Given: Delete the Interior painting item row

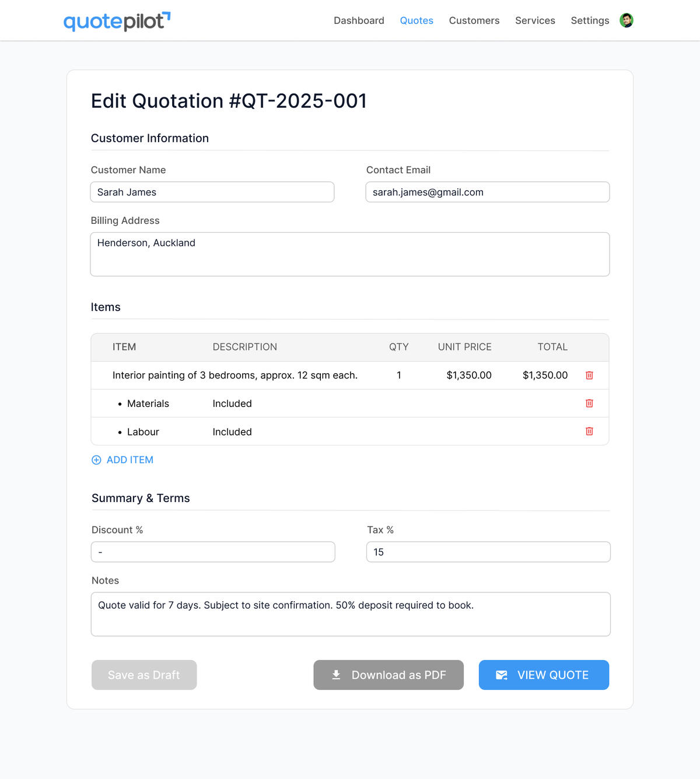Looking at the screenshot, I should pyautogui.click(x=589, y=376).
